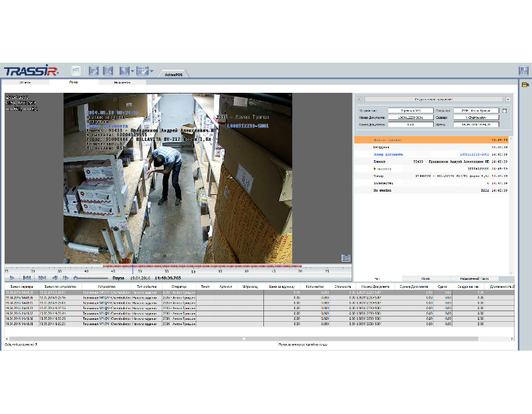
Task: Click the Время input field
Action: coord(476,124)
